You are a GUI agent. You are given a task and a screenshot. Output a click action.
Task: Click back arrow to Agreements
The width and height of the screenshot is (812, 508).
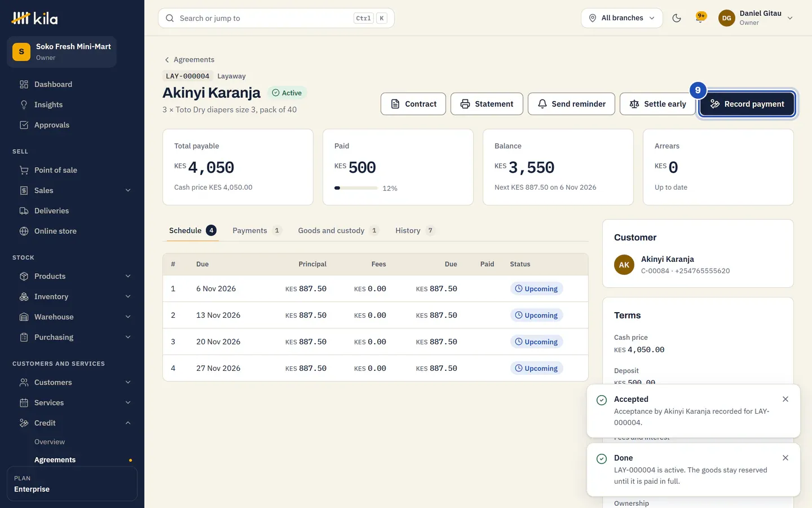coord(166,60)
